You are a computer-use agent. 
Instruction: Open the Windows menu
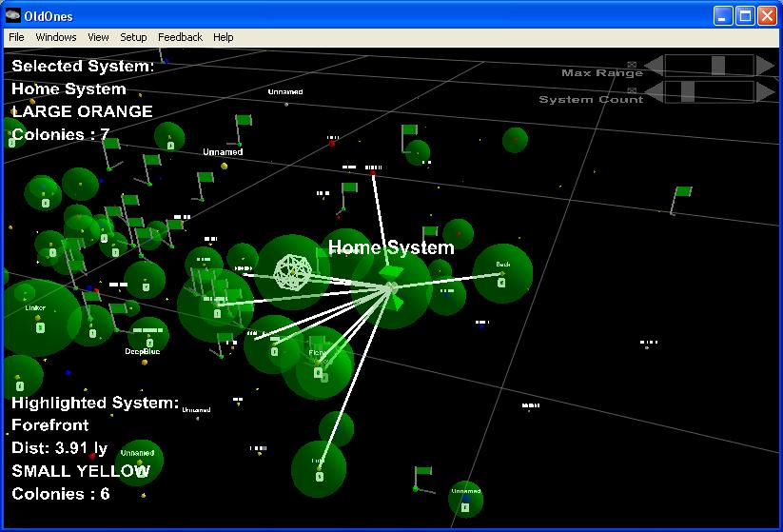click(x=56, y=37)
